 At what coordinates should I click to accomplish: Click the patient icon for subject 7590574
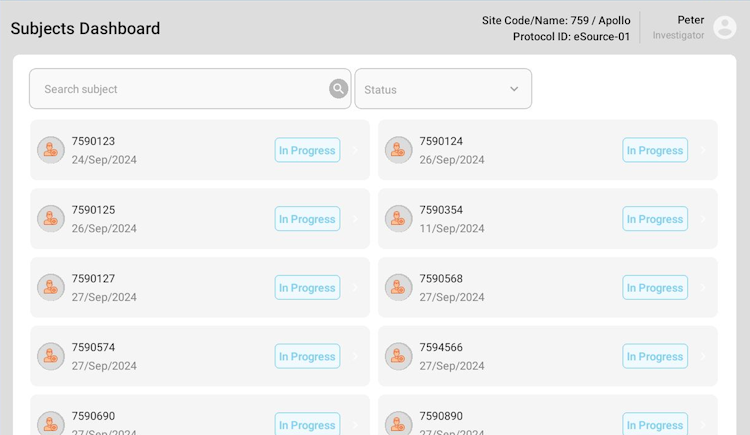[x=51, y=356]
